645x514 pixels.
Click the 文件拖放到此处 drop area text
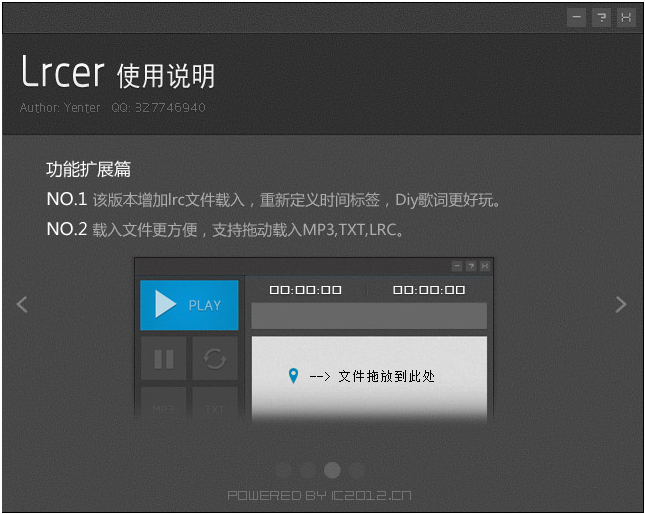387,376
